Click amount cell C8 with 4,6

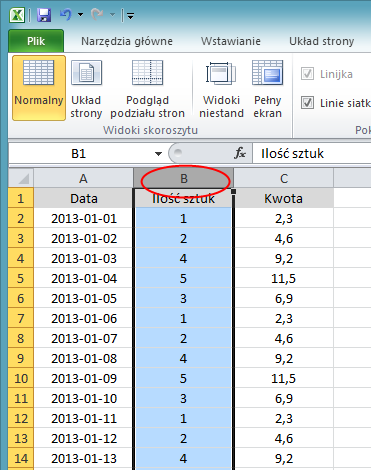(x=284, y=338)
